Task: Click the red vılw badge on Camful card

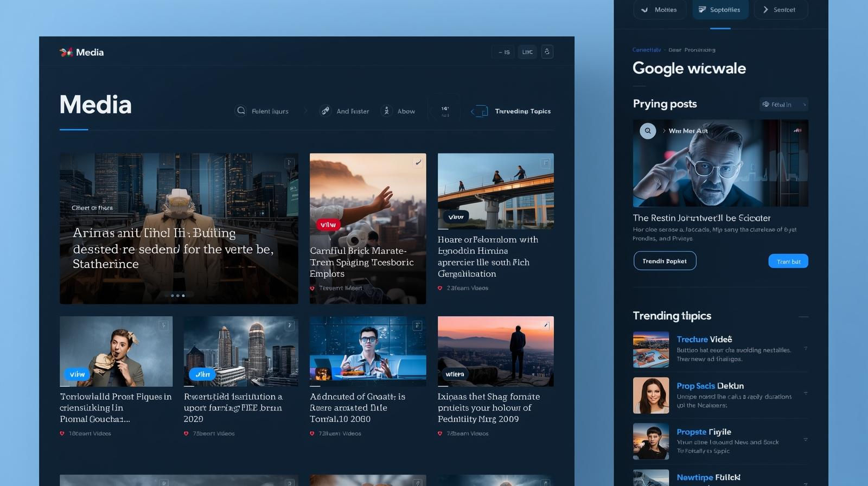Action: tap(328, 225)
